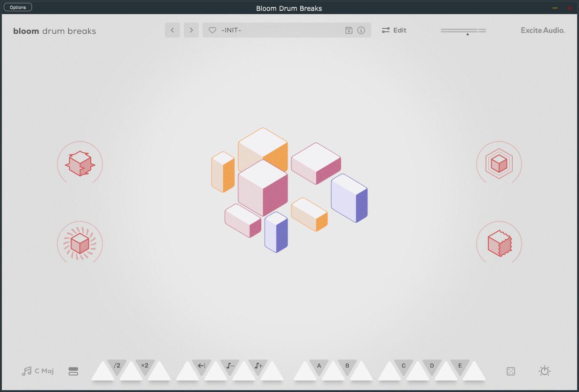Click the save preset icon
This screenshot has width=579, height=392.
[x=348, y=30]
